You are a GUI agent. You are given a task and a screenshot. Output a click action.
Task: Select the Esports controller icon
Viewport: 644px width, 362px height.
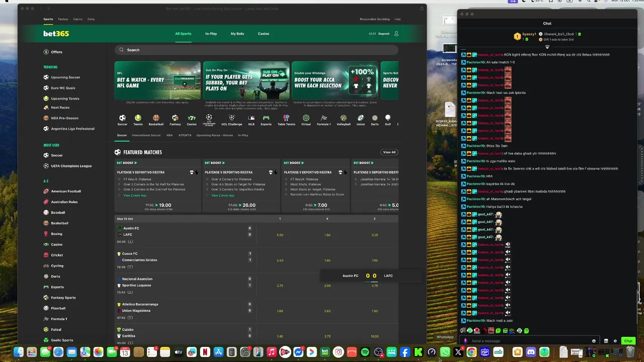pyautogui.click(x=266, y=118)
